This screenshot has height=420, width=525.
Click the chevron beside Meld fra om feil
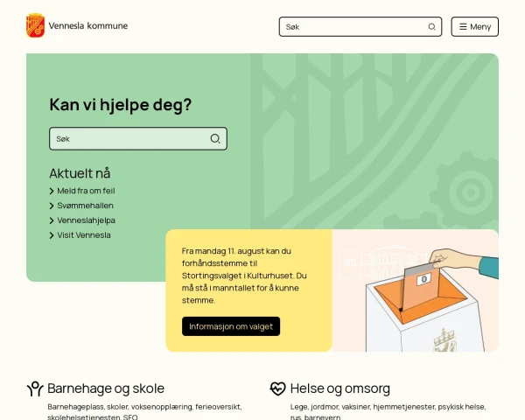[x=52, y=192]
